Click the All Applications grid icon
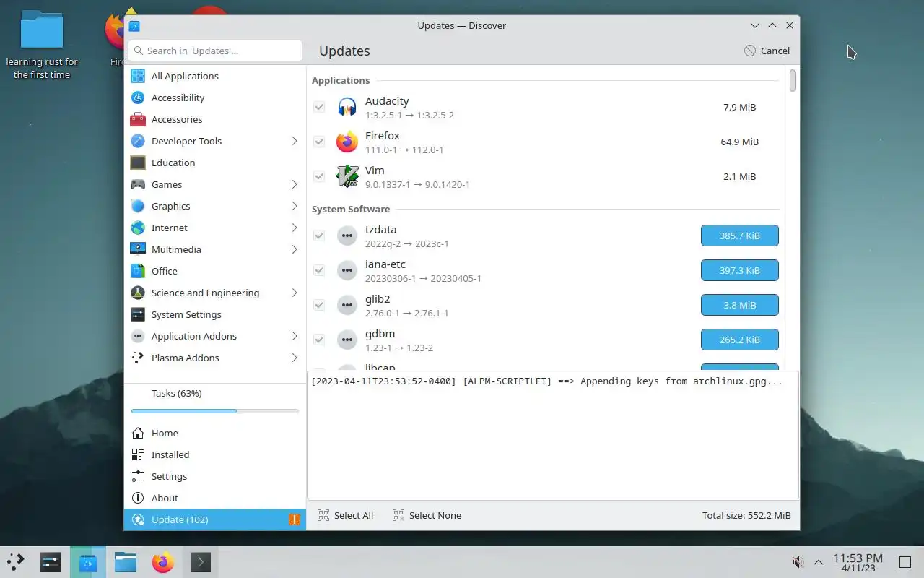 pyautogui.click(x=138, y=76)
